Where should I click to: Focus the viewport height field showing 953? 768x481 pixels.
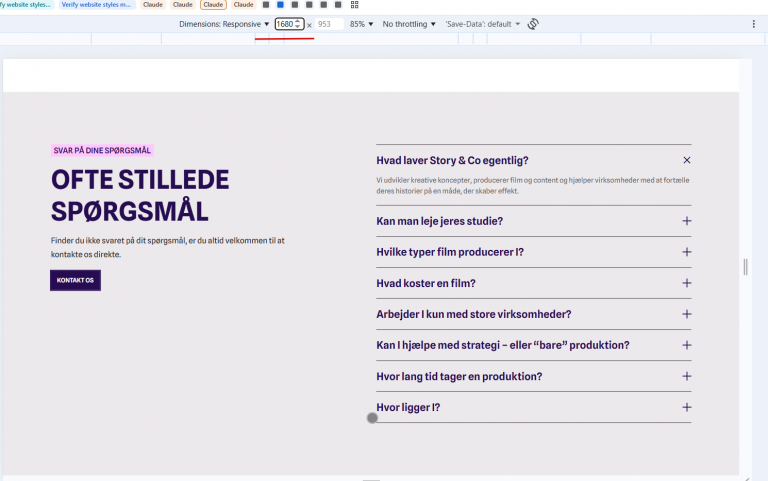point(329,24)
